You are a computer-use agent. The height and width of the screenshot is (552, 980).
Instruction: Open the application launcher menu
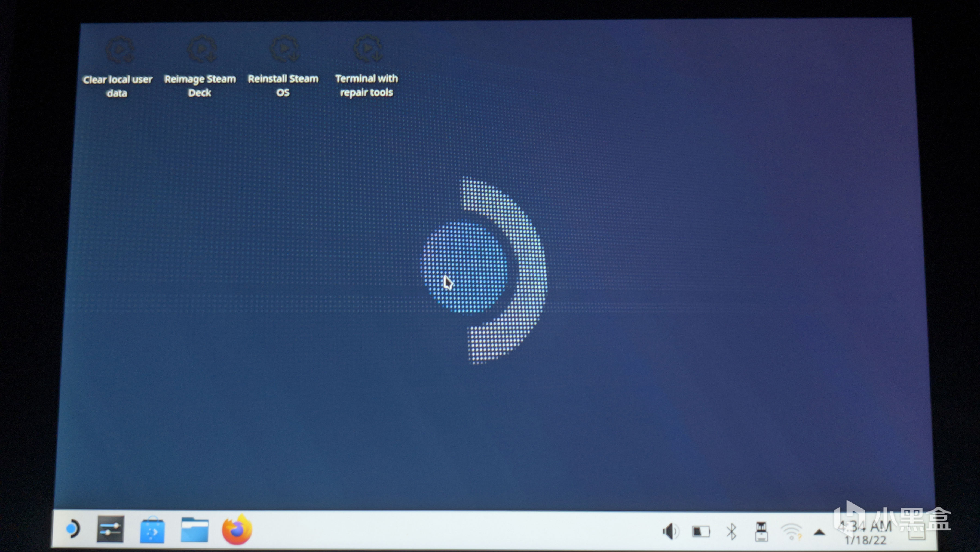72,529
